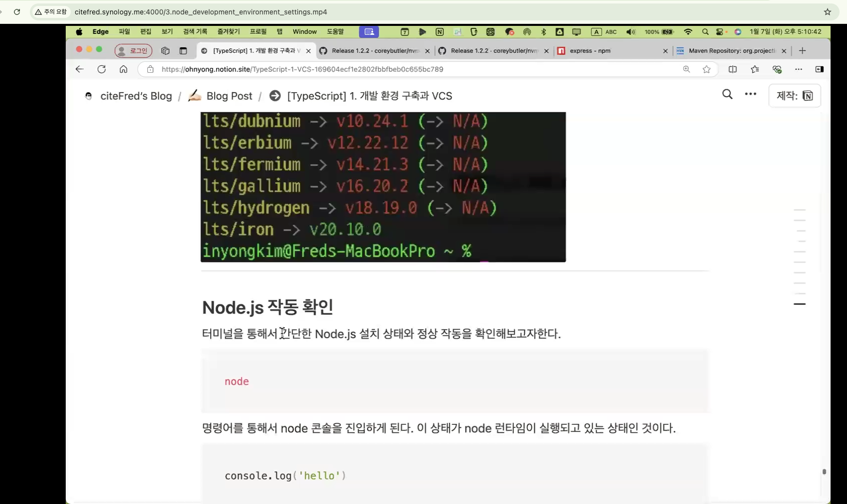Open the Blog Post breadcrumb link
This screenshot has height=504, width=847.
(220, 96)
